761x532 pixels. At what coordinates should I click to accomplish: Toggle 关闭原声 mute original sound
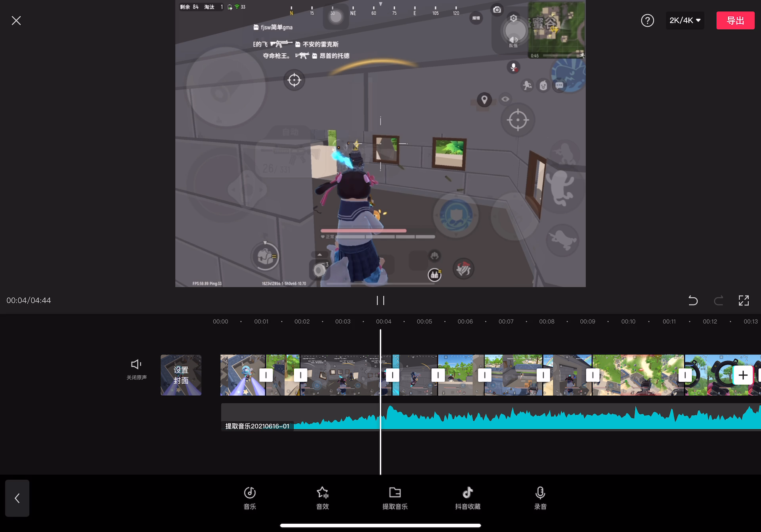pyautogui.click(x=136, y=370)
